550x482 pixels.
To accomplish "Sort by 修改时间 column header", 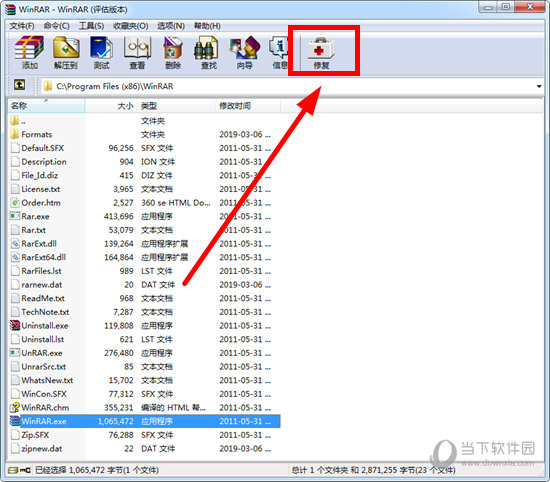I will point(248,106).
